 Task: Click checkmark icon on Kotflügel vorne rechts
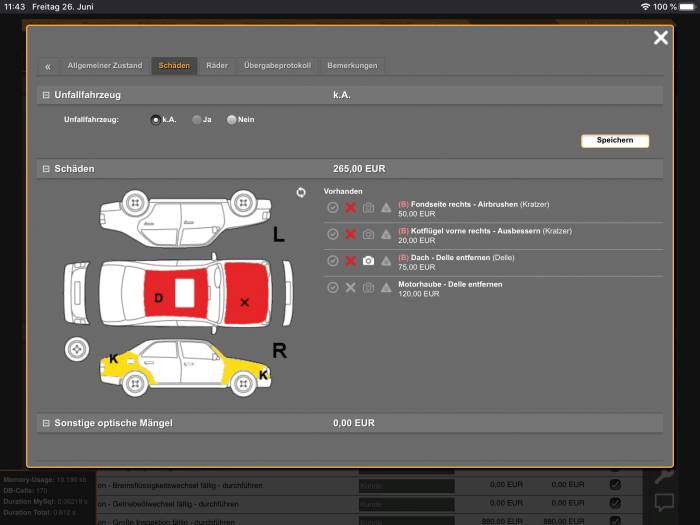[x=332, y=234]
